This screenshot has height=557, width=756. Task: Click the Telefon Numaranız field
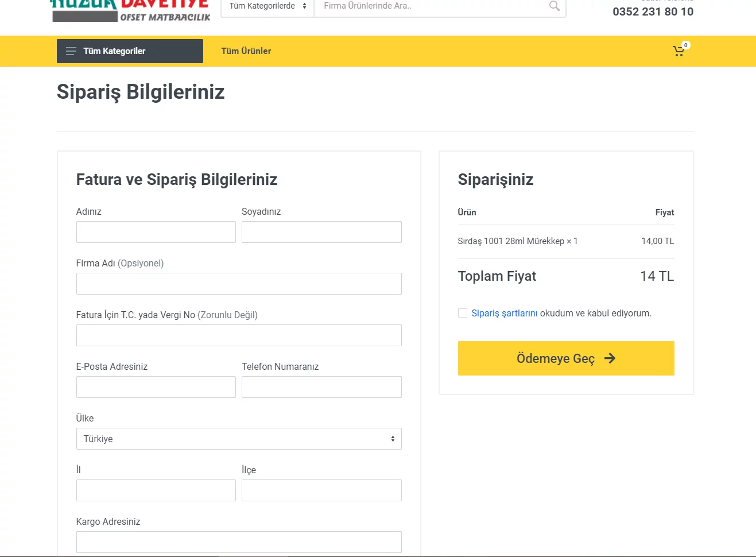[x=321, y=387]
